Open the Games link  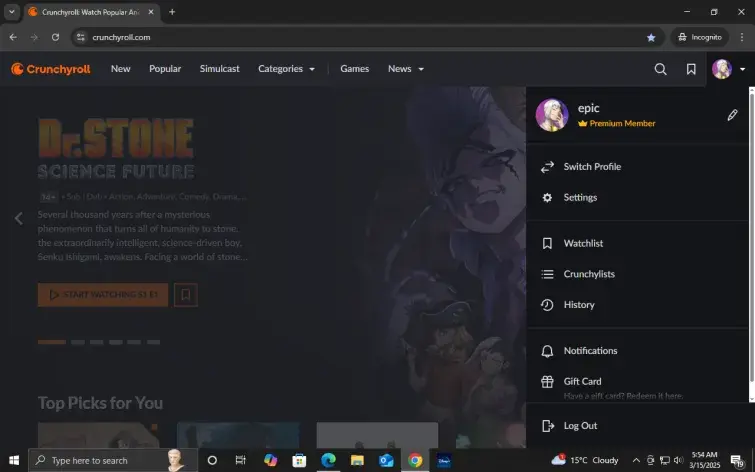click(x=354, y=69)
